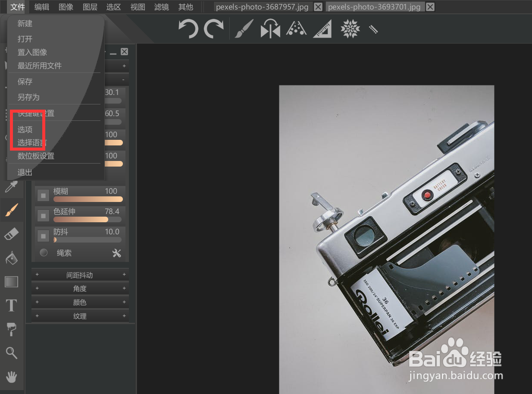Image resolution: width=532 pixels, height=394 pixels.
Task: Adjust the 模糊 slider bar
Action: (x=88, y=199)
